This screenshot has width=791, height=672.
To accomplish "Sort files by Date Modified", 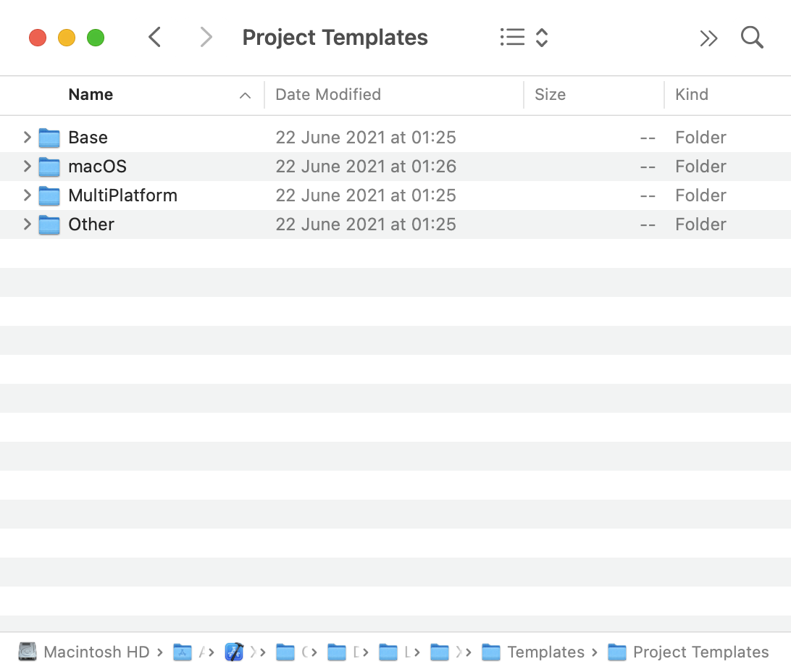I will [x=327, y=95].
